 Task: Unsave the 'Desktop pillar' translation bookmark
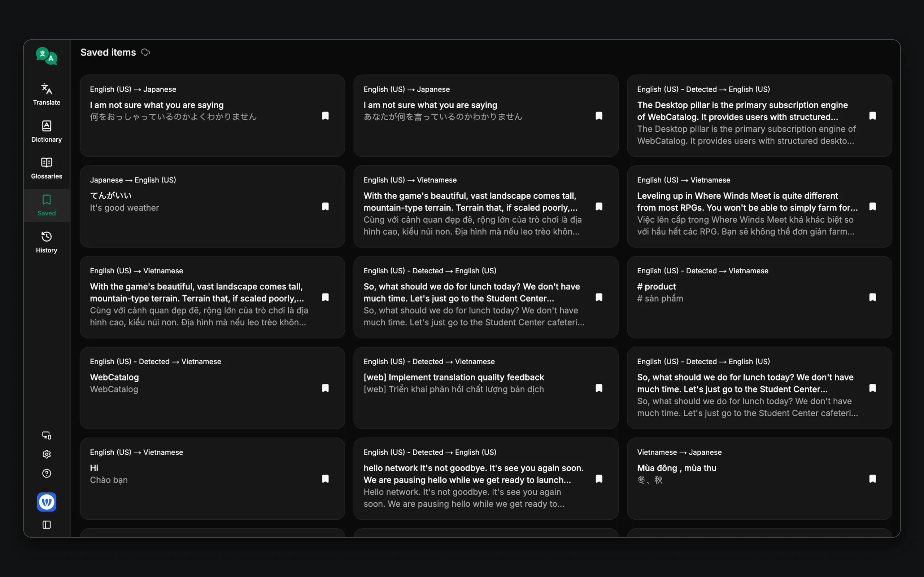872,116
